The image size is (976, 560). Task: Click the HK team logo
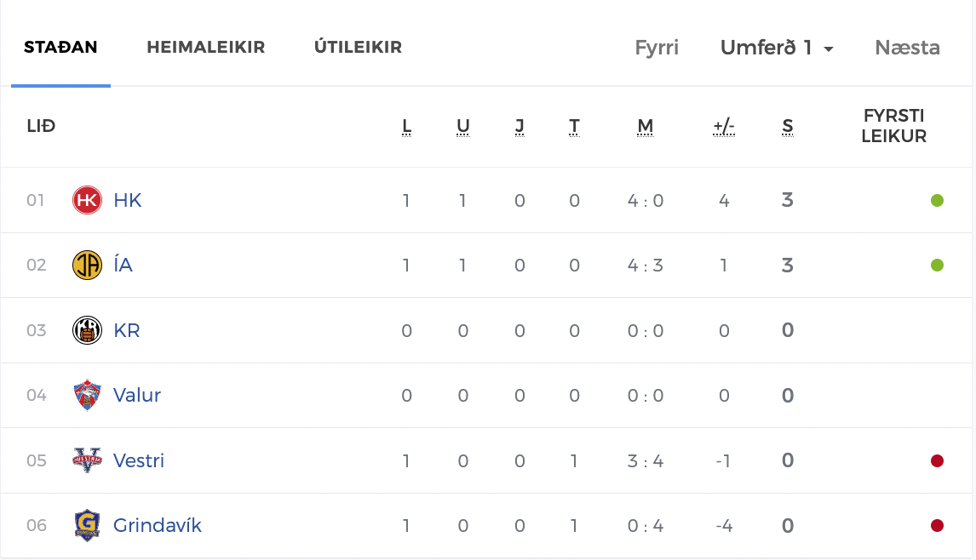coord(87,200)
